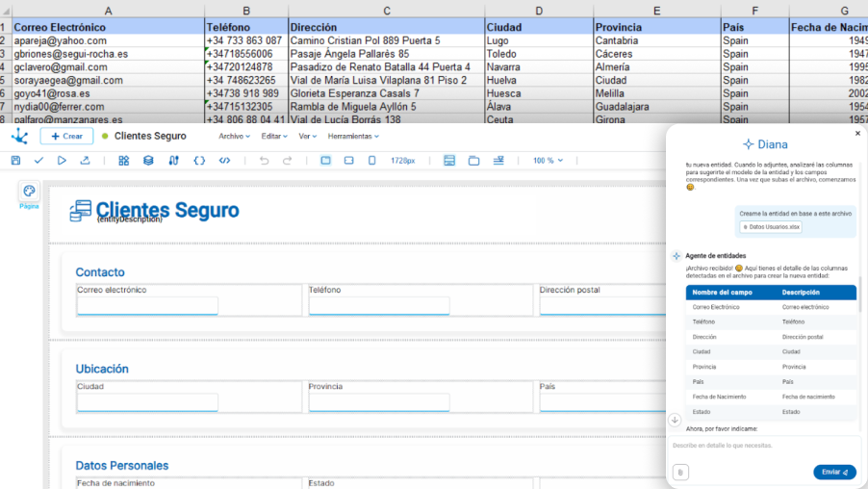Screen dimensions: 868x489
Task: Open the Herramientas menu
Action: pos(353,137)
